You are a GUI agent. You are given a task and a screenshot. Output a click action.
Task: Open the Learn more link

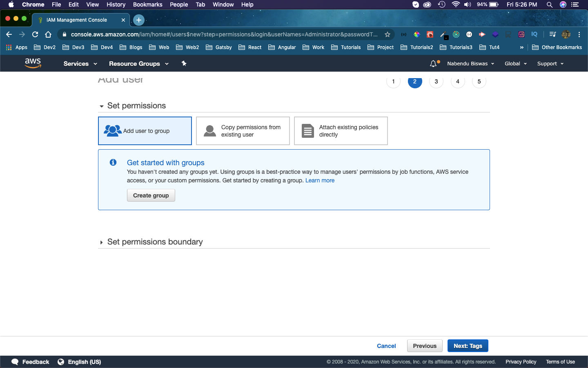320,180
